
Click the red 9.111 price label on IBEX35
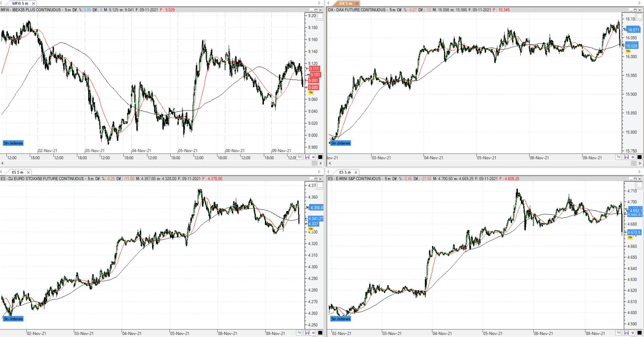coord(314,69)
